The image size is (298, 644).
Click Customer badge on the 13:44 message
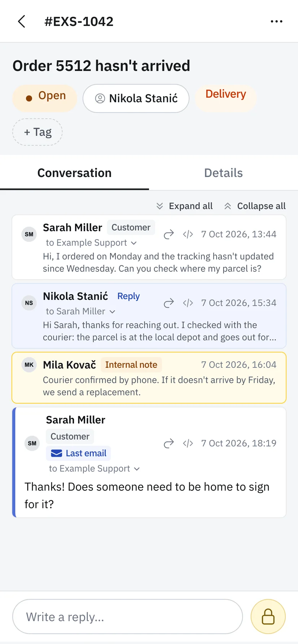[131, 227]
